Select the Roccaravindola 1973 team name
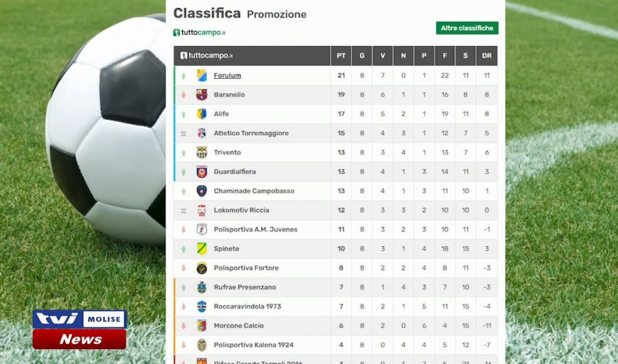 point(247,307)
